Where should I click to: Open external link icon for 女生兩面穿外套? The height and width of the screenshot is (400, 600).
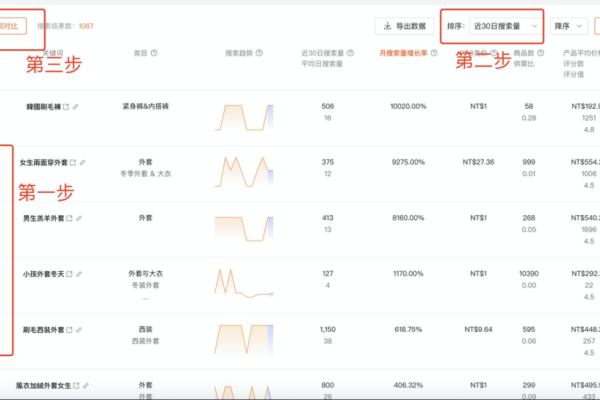click(73, 163)
